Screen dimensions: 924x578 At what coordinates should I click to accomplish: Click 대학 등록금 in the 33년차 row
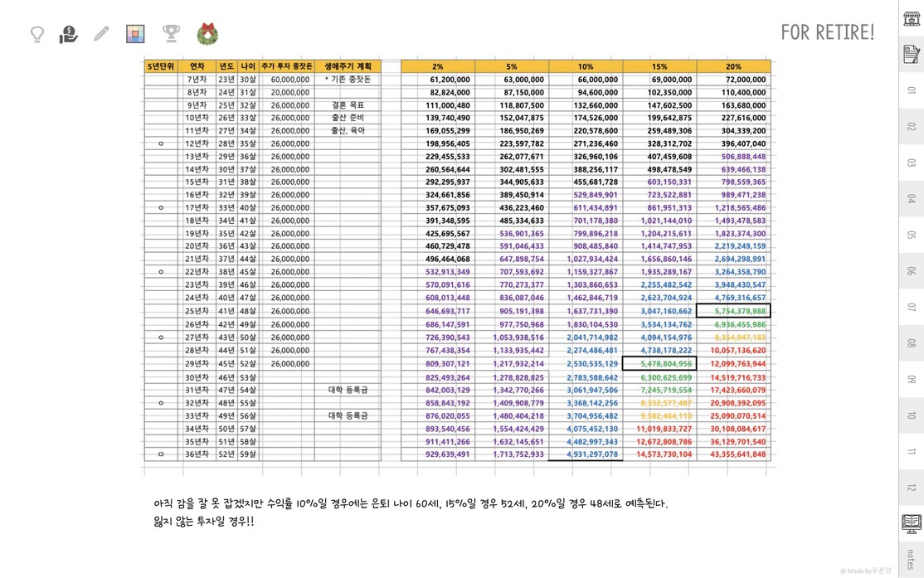click(x=348, y=416)
